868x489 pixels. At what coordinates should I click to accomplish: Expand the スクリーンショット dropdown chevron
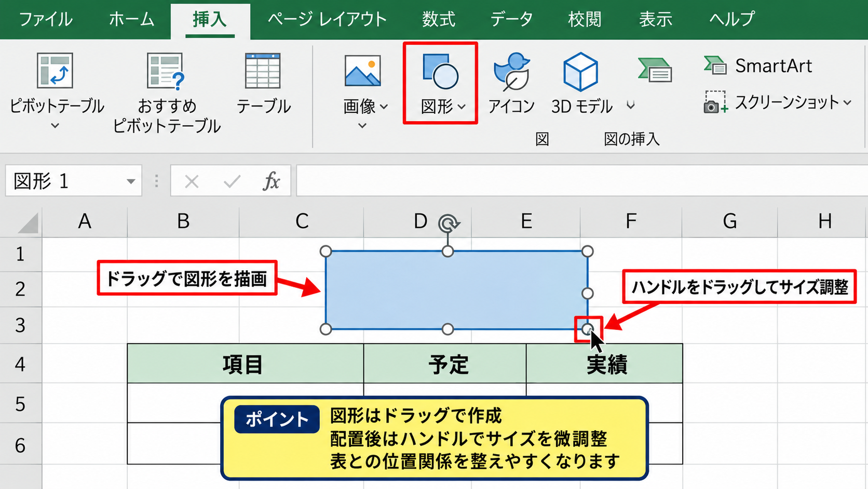(847, 102)
